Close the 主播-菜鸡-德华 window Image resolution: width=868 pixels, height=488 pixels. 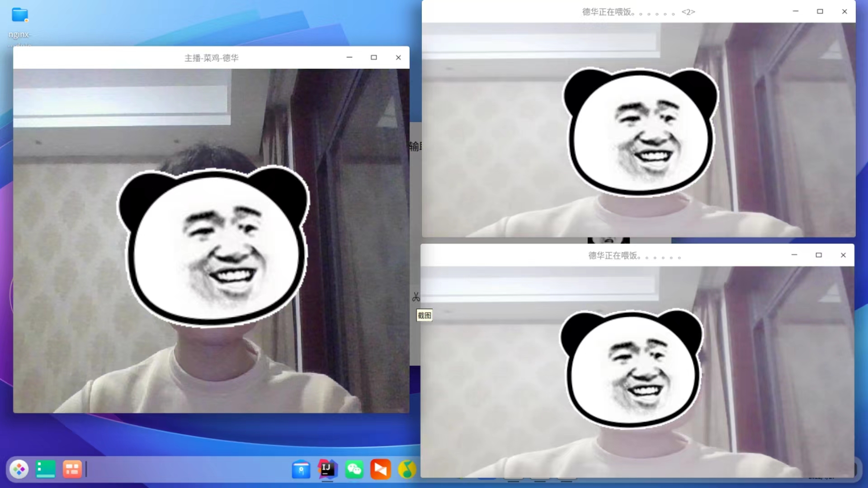[398, 57]
